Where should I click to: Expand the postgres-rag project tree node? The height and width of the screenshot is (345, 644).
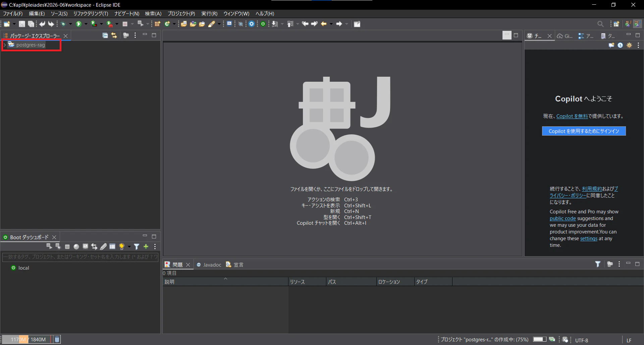click(x=5, y=45)
